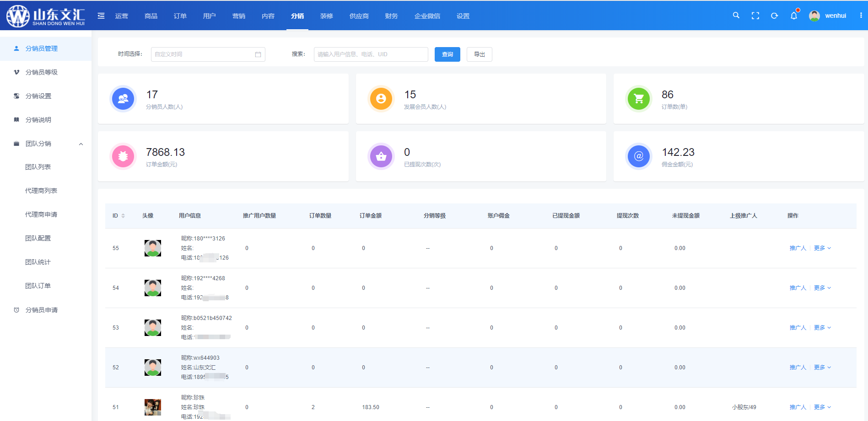
Task: Open 代理商列表 in sidebar
Action: [41, 191]
